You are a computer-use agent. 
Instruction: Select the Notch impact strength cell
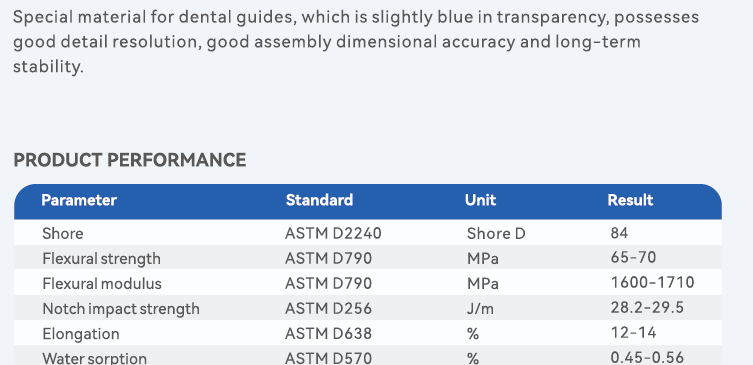tap(121, 308)
